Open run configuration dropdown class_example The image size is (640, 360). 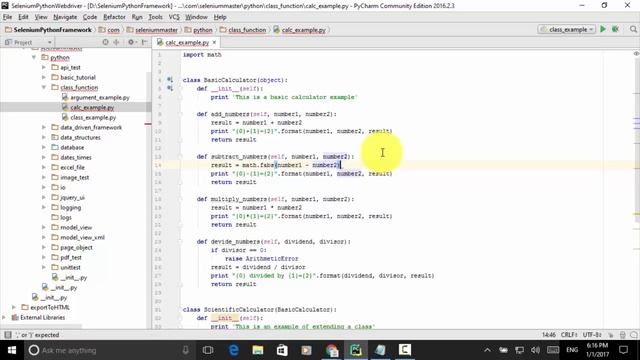[x=567, y=29]
